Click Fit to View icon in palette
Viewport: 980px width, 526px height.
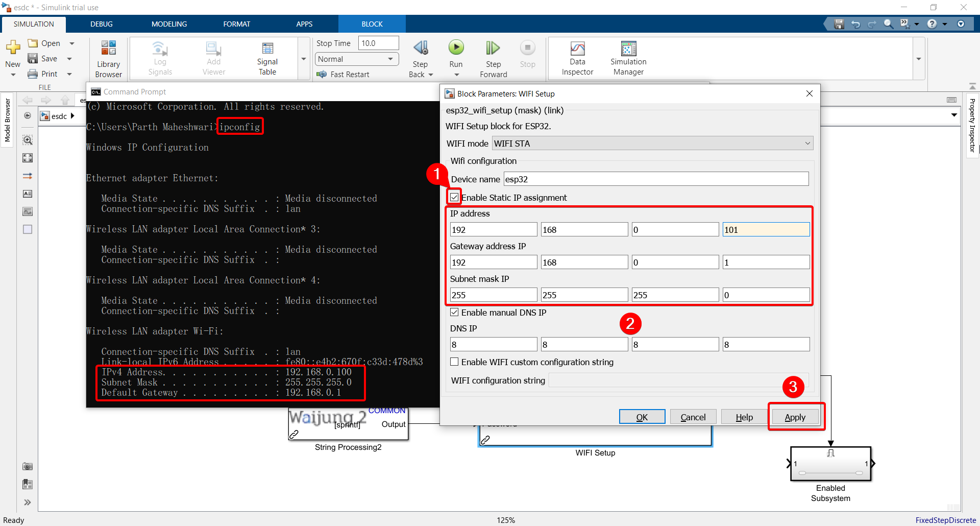(28, 158)
